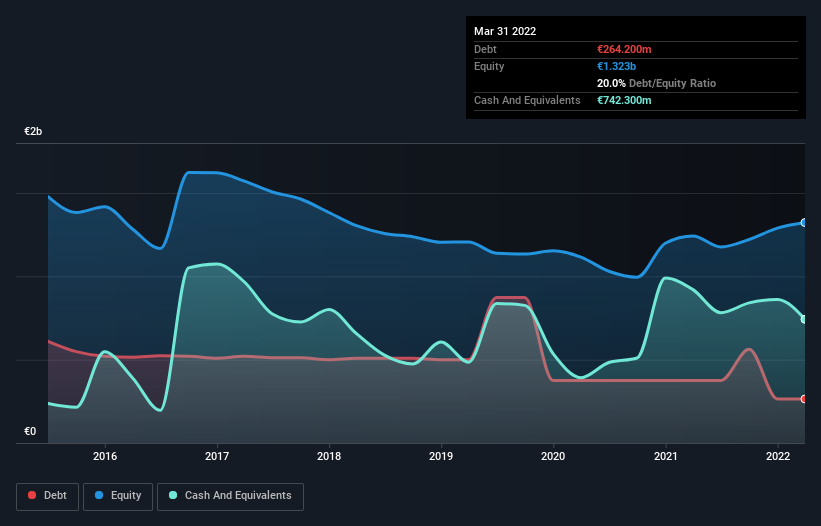
Task: Click the €2b y-axis label
Action: point(33,131)
